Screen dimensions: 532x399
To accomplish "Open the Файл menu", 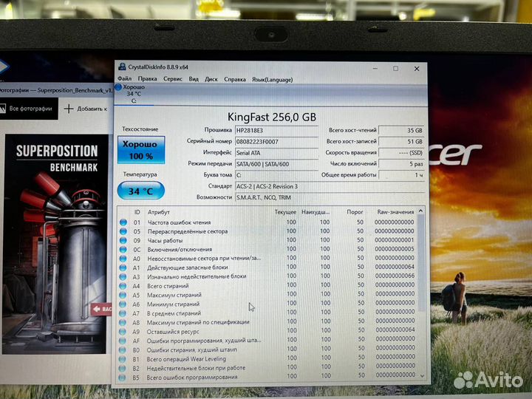I will point(124,78).
